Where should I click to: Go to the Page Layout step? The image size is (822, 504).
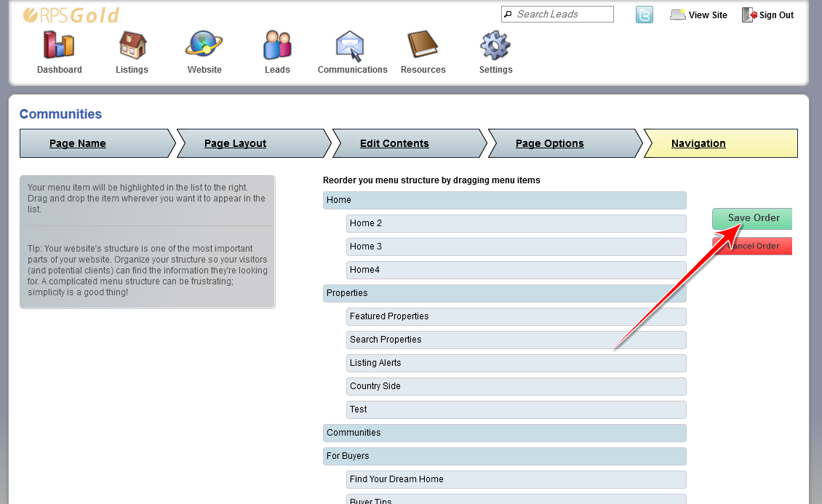click(254, 143)
